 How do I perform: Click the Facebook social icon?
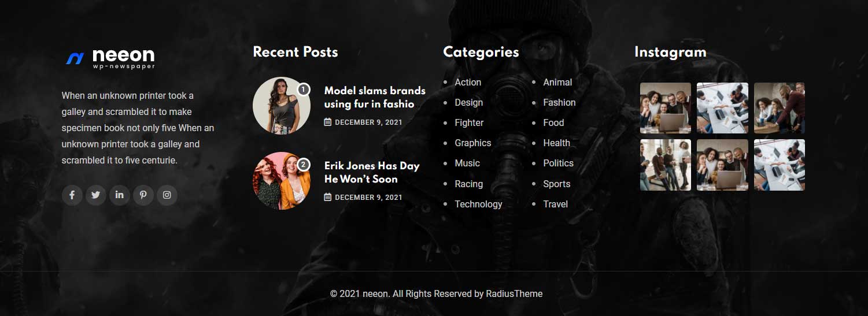point(72,195)
